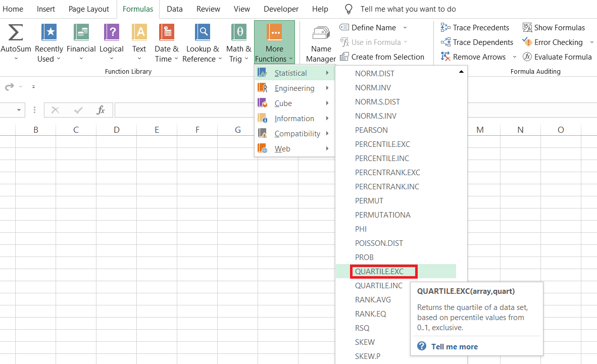Expand the Define Name dropdown arrow
The width and height of the screenshot is (597, 364).
coord(405,28)
